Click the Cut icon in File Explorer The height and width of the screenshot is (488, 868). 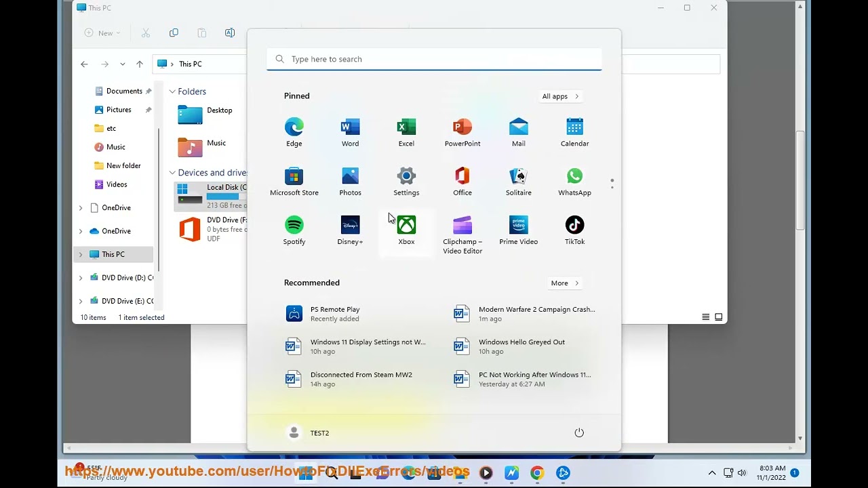click(x=146, y=33)
